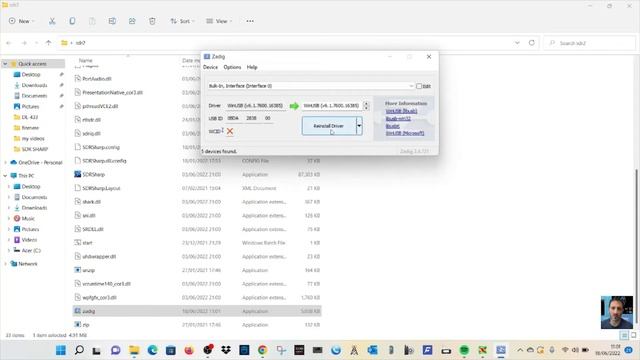This screenshot has height=360, width=640.
Task: Click the microphone icon in system tray
Action: coord(552,350)
